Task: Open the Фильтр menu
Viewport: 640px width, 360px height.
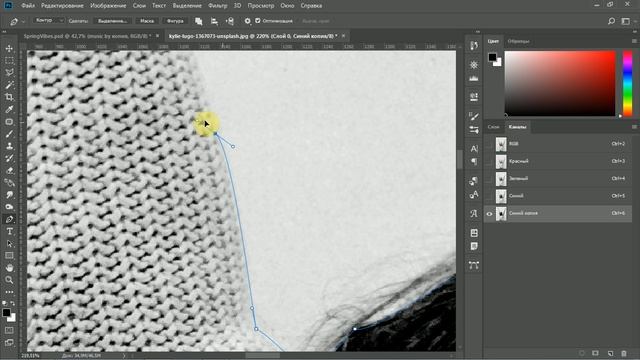Action: pos(218,6)
